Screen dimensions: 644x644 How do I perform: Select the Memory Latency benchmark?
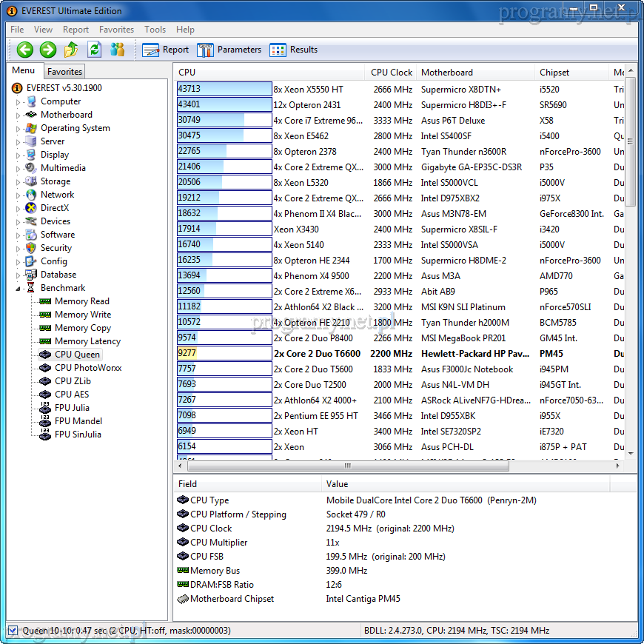click(x=87, y=341)
